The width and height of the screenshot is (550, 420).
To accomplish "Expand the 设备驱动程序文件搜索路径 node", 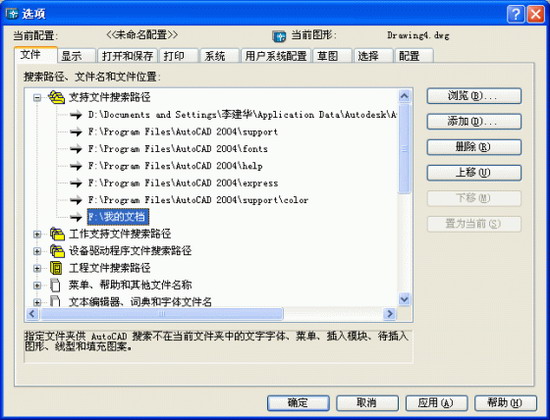I will (x=37, y=251).
